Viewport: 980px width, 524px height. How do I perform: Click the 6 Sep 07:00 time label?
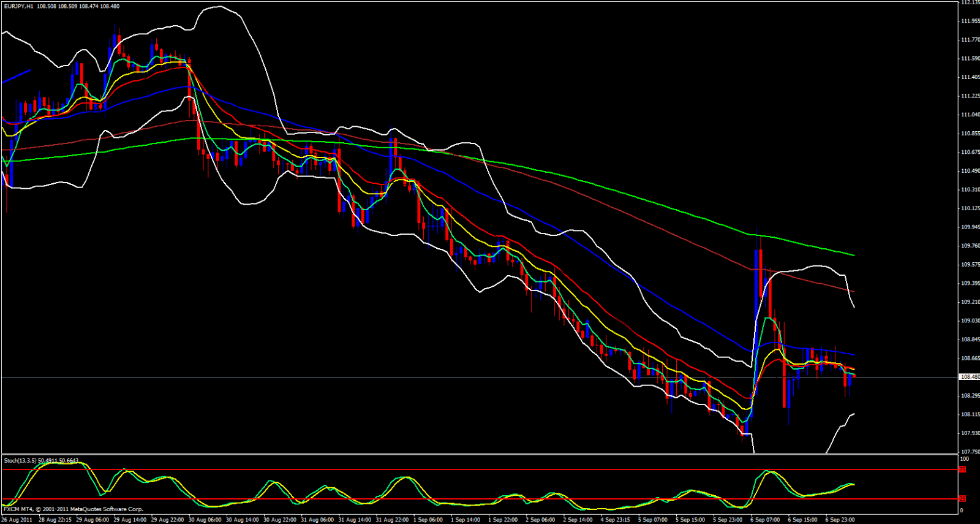pos(765,520)
